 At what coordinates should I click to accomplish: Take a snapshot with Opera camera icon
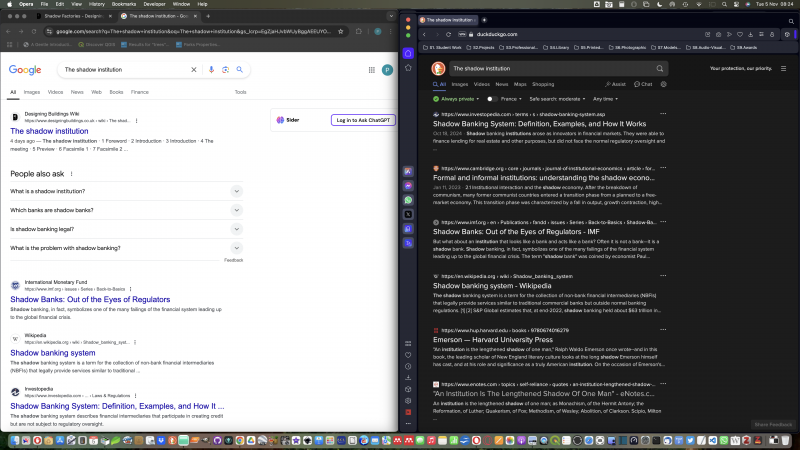[x=718, y=34]
